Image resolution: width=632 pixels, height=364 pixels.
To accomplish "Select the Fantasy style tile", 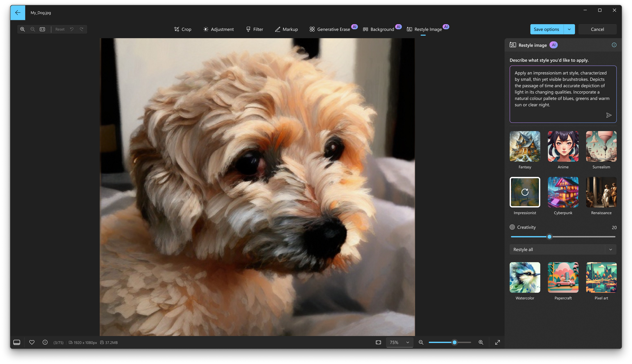I will coord(525,147).
